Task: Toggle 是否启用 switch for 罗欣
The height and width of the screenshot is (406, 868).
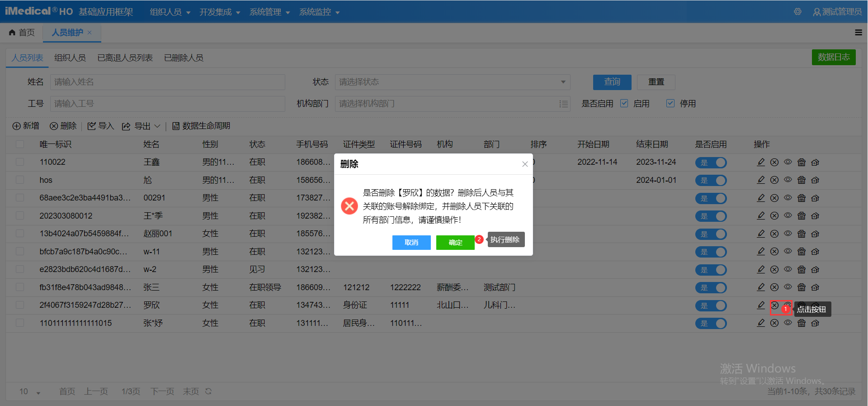Action: [x=711, y=306]
